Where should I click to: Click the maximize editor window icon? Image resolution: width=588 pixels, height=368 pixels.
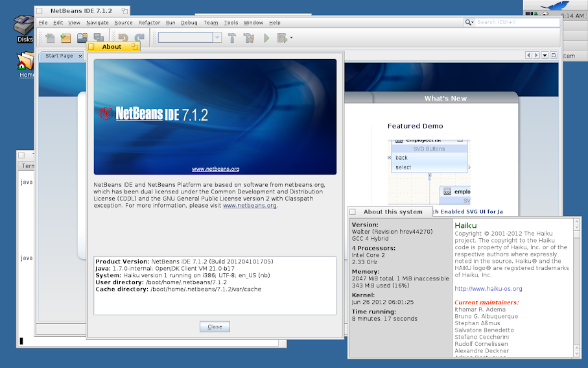point(554,56)
